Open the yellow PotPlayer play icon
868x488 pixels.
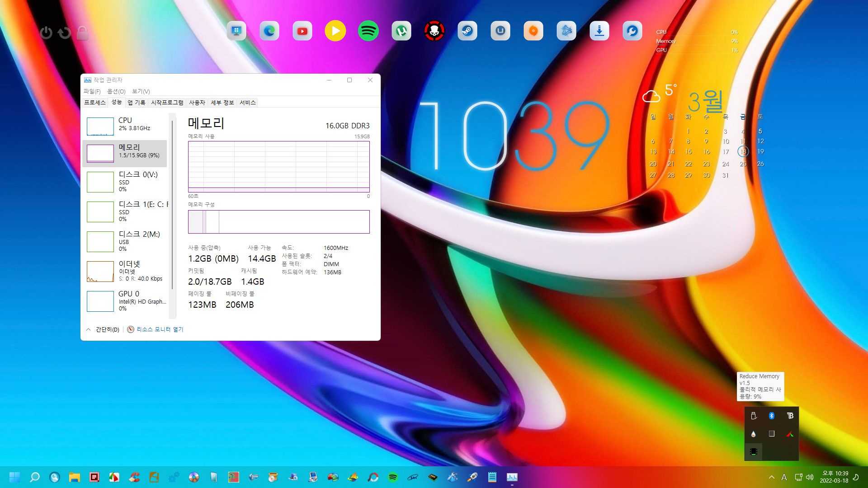pyautogui.click(x=335, y=31)
